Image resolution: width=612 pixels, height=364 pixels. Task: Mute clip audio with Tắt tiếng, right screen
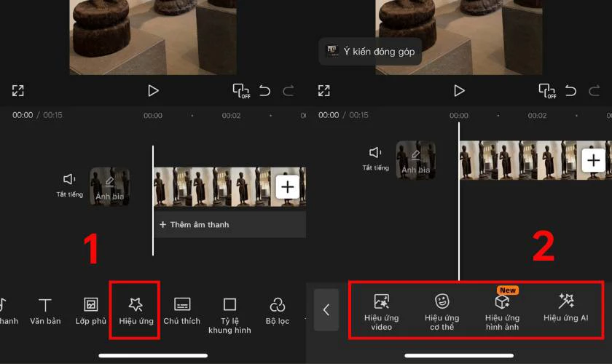(x=375, y=159)
